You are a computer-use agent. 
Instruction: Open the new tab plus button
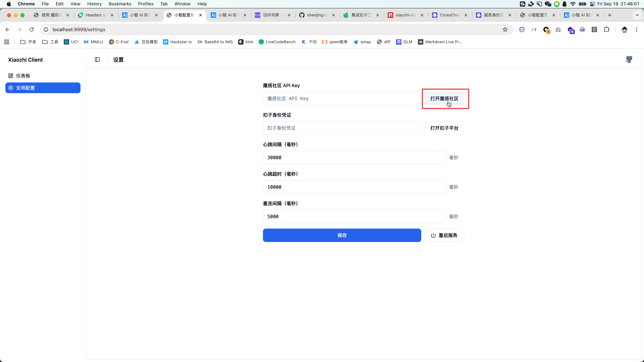click(610, 15)
